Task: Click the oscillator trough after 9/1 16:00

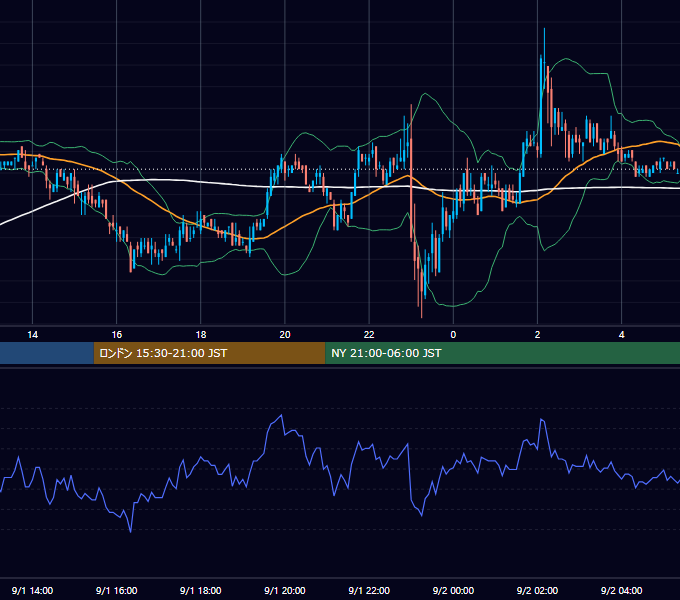Action: [131, 531]
